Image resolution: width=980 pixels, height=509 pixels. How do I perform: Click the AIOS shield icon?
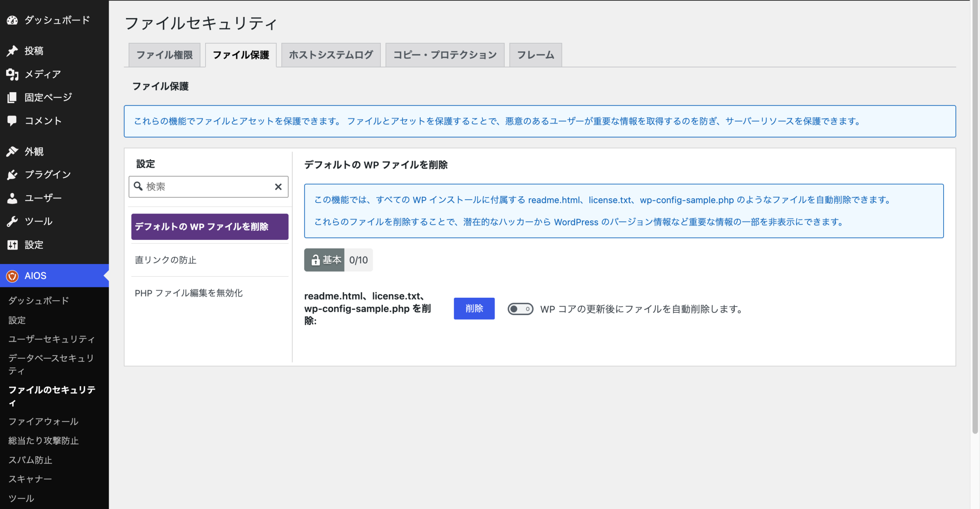point(12,276)
